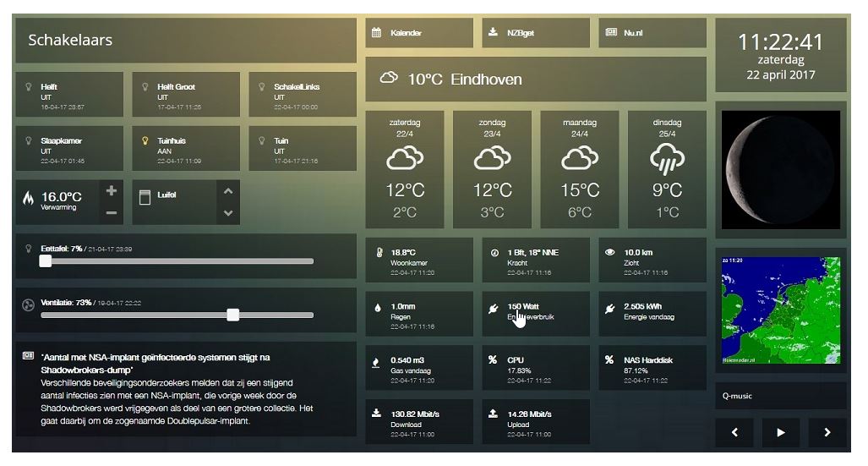The image size is (868, 466).
Task: Raise the Luifel with the up chevron
Action: tap(227, 190)
